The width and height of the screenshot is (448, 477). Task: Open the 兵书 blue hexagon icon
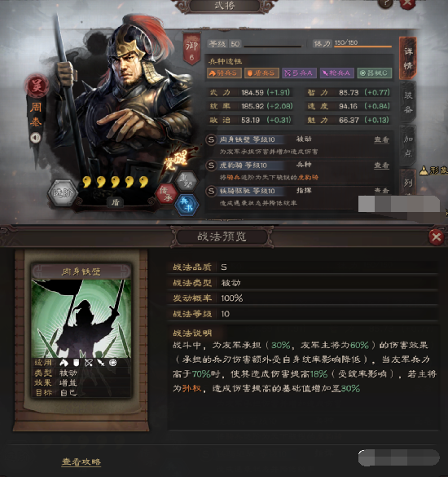tap(187, 205)
